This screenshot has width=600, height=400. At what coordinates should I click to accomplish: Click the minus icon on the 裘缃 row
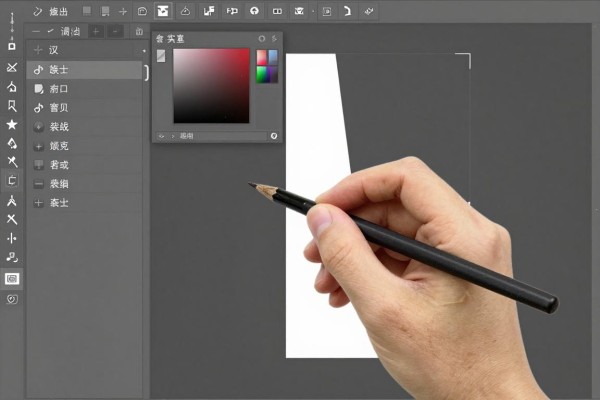point(39,184)
